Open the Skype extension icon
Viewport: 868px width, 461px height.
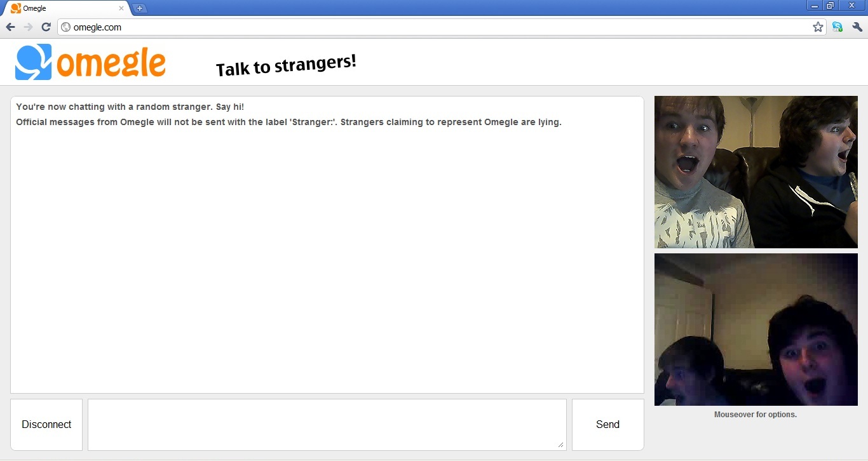click(837, 27)
